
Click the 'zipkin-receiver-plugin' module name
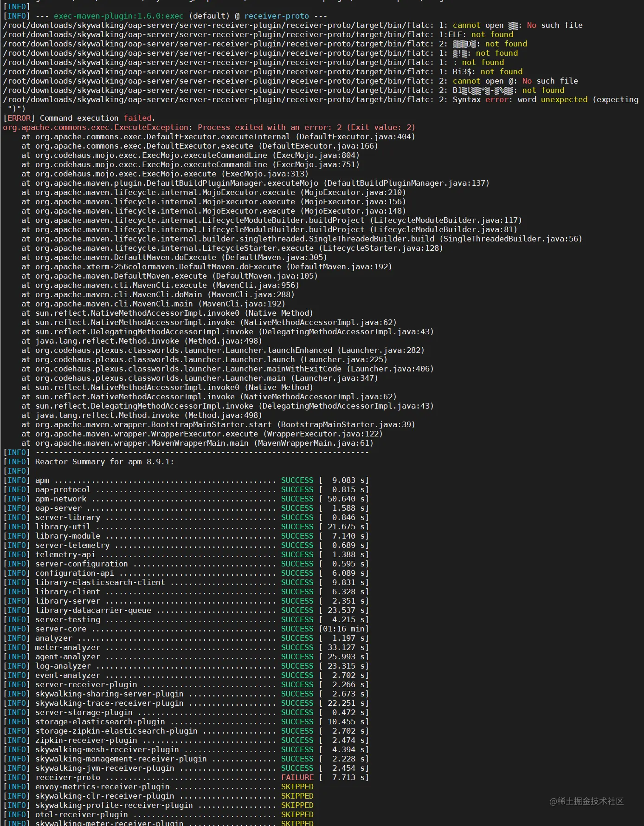86,740
